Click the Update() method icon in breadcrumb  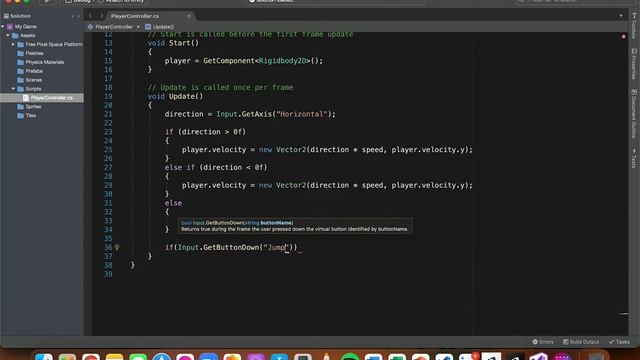[x=148, y=27]
